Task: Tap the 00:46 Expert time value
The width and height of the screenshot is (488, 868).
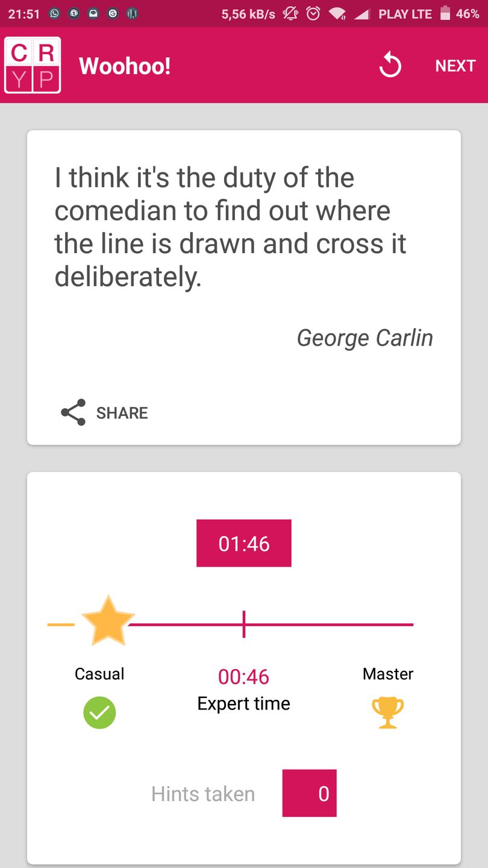Action: pyautogui.click(x=243, y=677)
